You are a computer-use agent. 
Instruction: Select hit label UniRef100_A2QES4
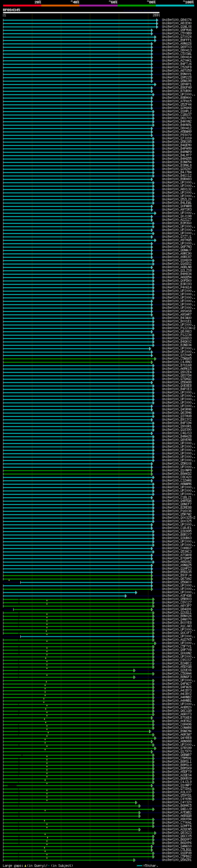pyautogui.click(x=176, y=775)
